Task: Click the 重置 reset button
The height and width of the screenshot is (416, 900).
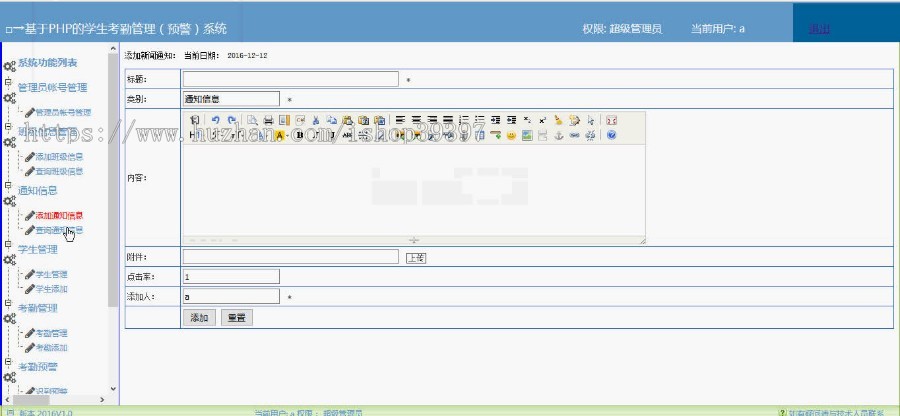Action: (236, 318)
